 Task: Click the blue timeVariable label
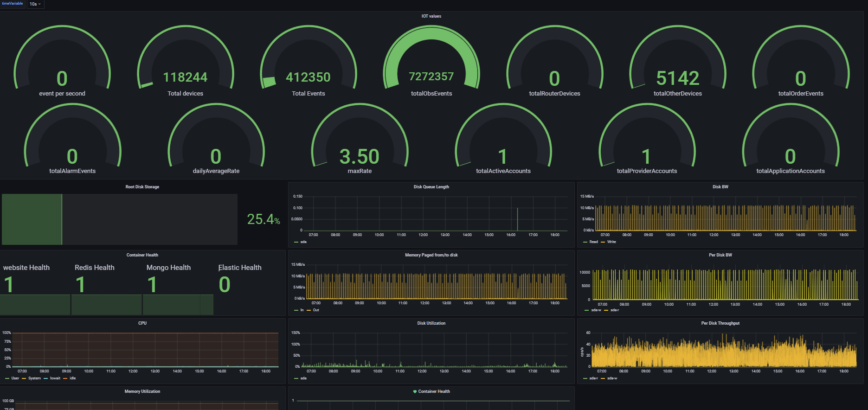pos(13,4)
